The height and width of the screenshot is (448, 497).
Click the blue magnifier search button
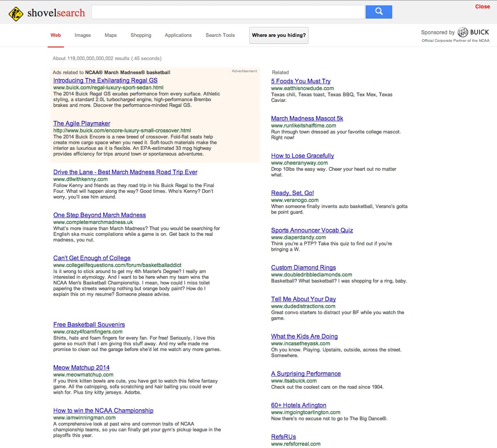379,12
